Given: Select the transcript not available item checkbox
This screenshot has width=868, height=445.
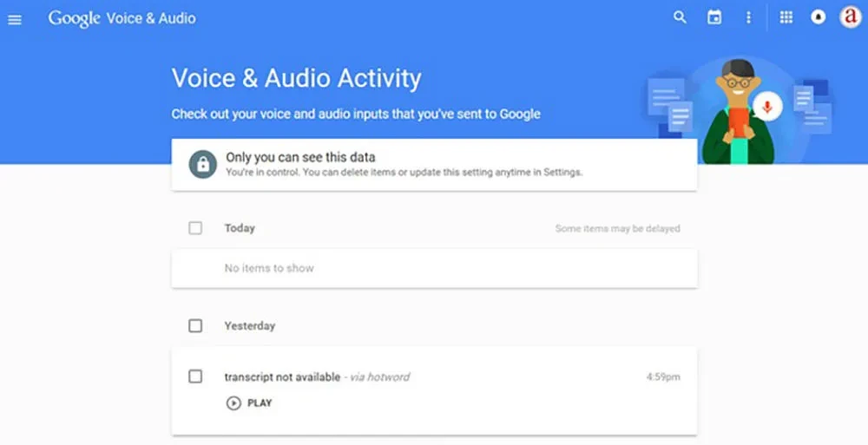Looking at the screenshot, I should pyautogui.click(x=195, y=376).
